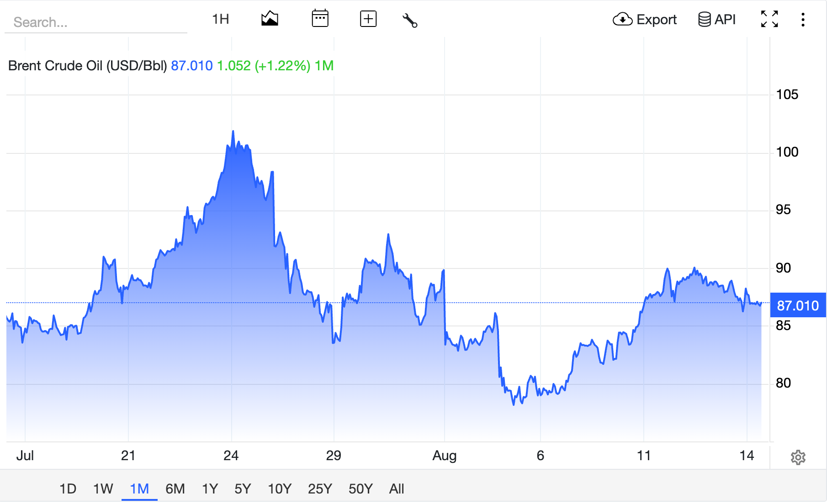This screenshot has height=504, width=827.
Task: Open chart settings gear icon
Action: (x=798, y=457)
